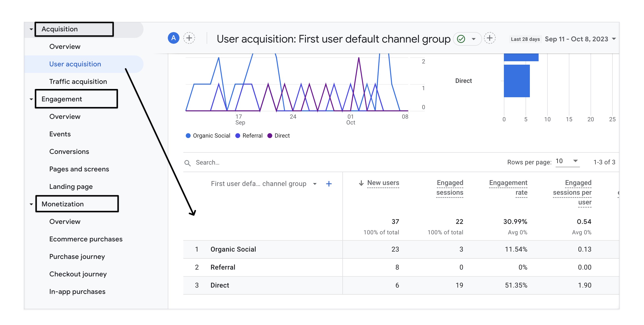The height and width of the screenshot is (325, 644).
Task: Open Acquisition Overview report
Action: (x=65, y=46)
